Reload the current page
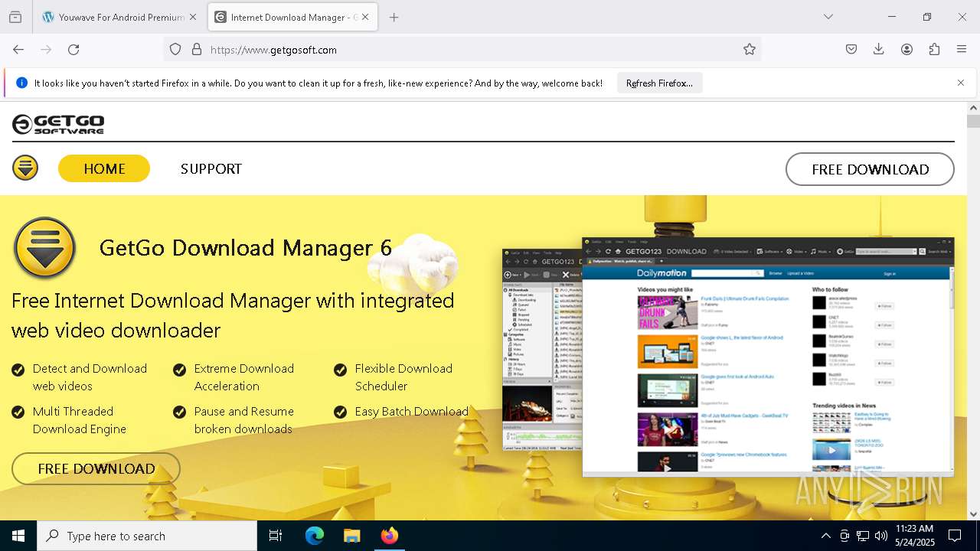Screen dimensions: 980x551 [x=73, y=49]
